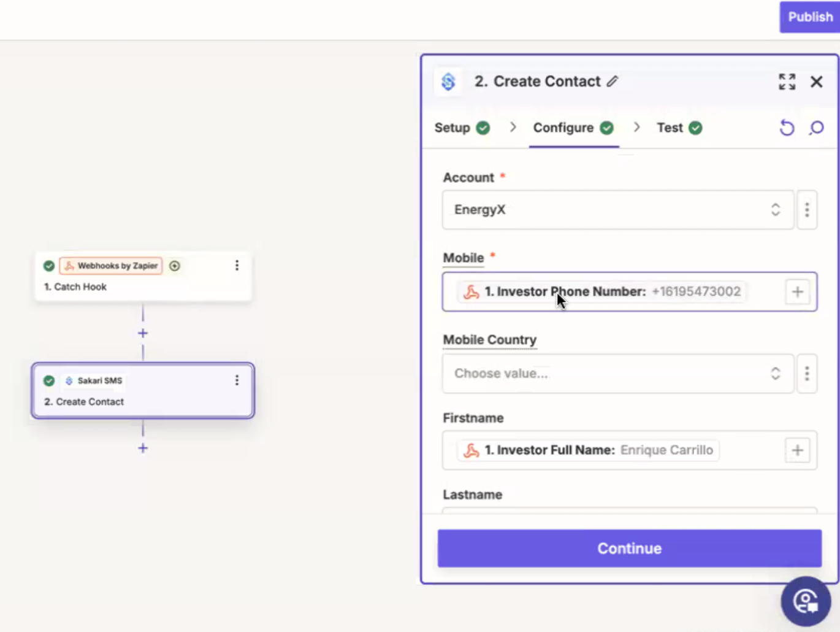Add a step after Create Contact

[x=143, y=448]
